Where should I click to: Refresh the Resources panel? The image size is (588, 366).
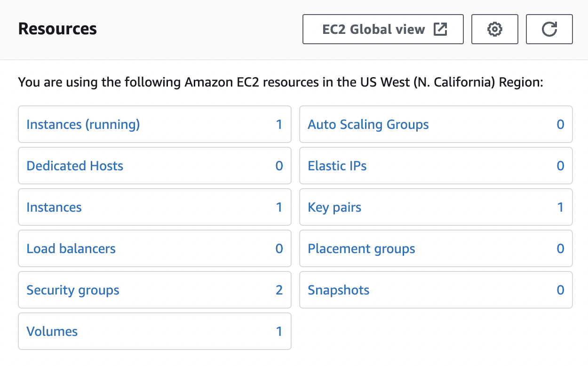tap(549, 30)
